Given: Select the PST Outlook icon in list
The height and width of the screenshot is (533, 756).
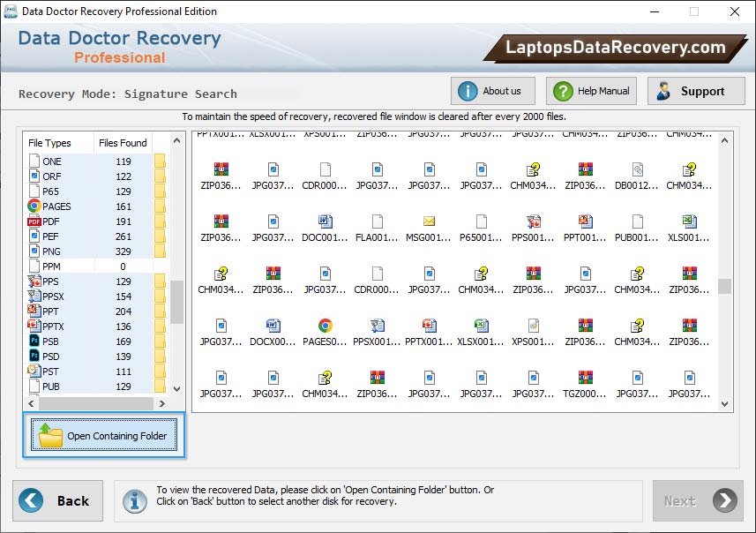Looking at the screenshot, I should pos(34,371).
